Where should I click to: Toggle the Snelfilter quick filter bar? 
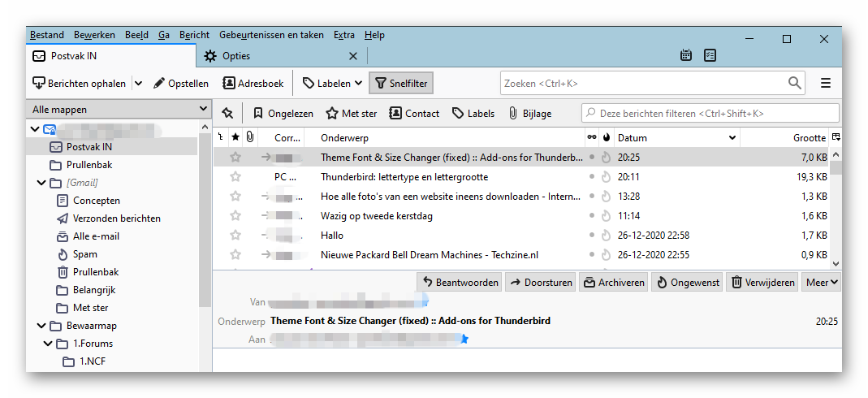coord(401,84)
